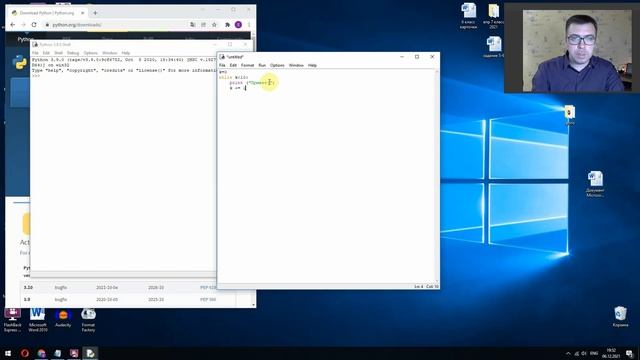Image resolution: width=640 pixels, height=360 pixels.
Task: Open Opera from the taskbar
Action: pyautogui.click(x=24, y=353)
